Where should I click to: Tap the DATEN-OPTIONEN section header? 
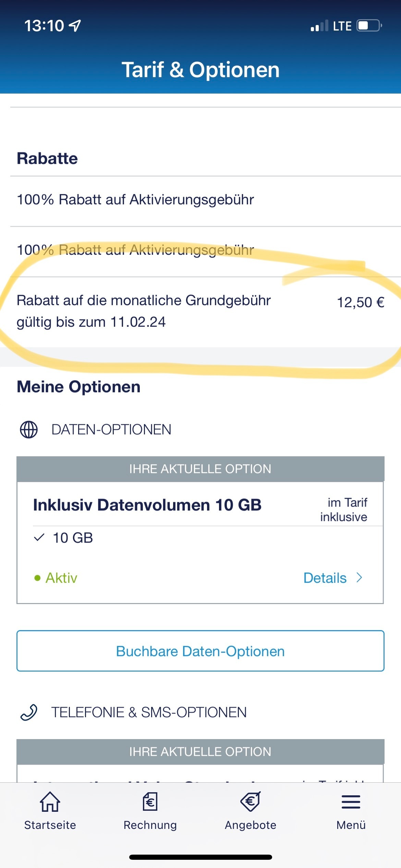111,430
